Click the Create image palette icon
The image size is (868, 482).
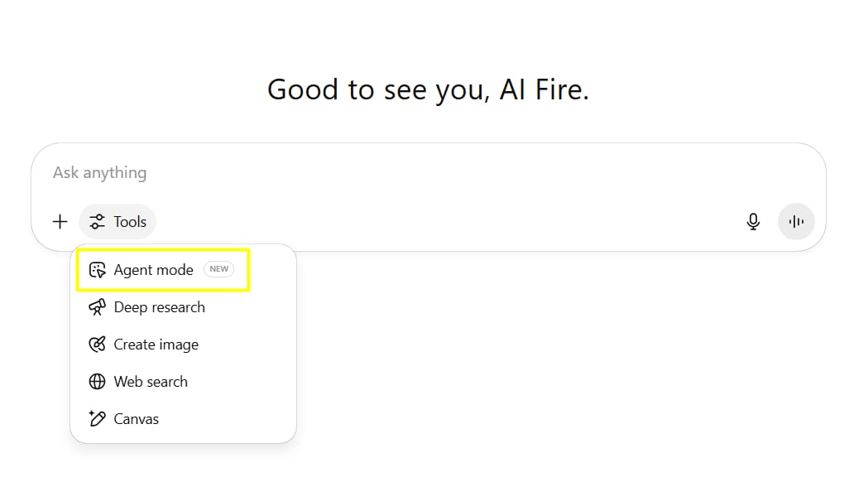click(x=98, y=344)
